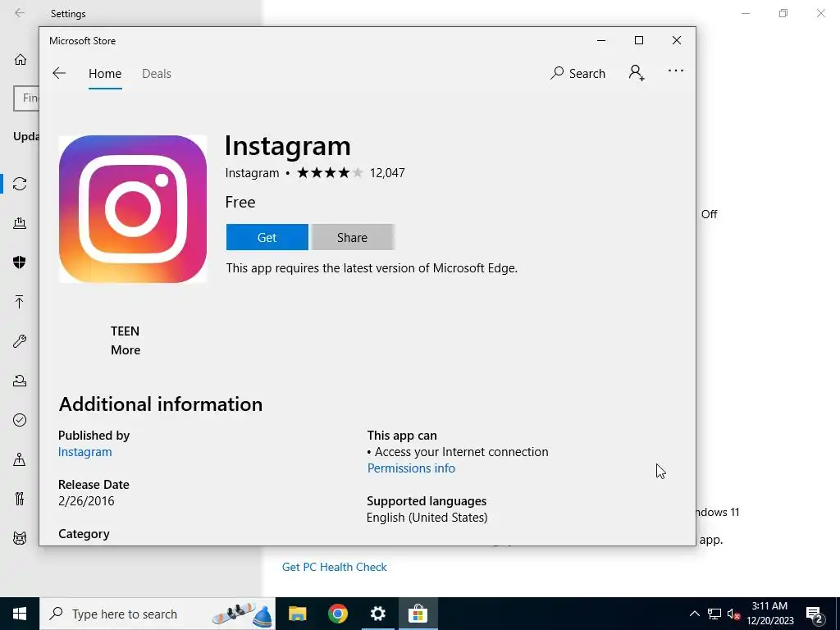Open Windows Security shield icon

point(20,262)
